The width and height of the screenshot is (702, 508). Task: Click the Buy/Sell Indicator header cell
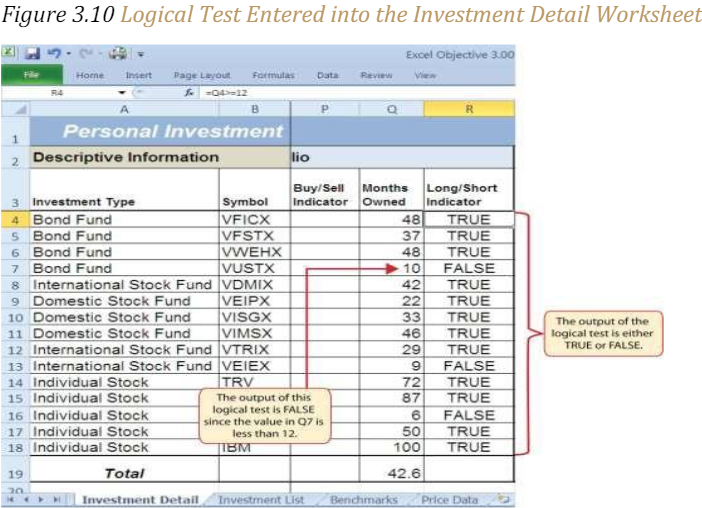[x=325, y=189]
